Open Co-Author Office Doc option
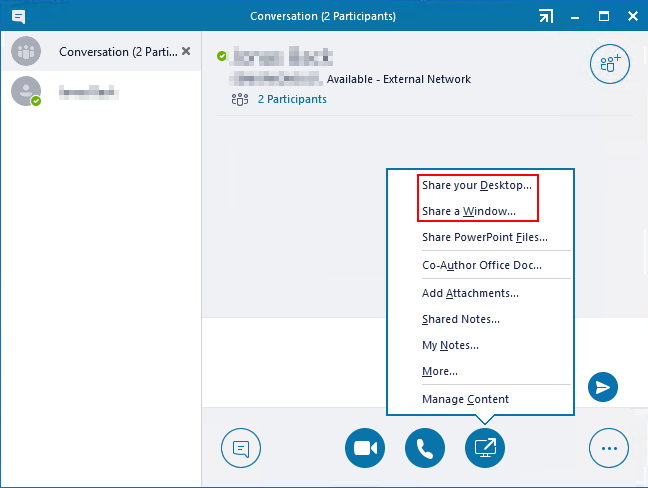This screenshot has width=648, height=488. (x=481, y=265)
